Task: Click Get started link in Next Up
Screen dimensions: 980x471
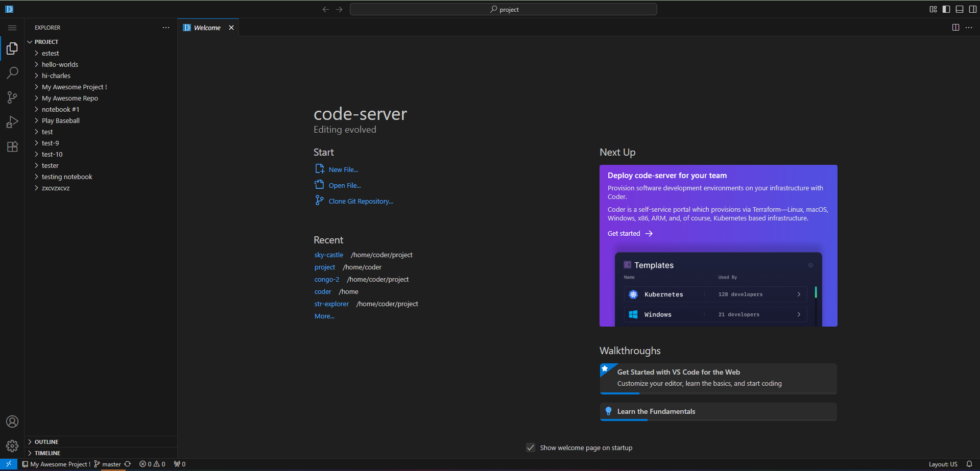Action: tap(630, 233)
